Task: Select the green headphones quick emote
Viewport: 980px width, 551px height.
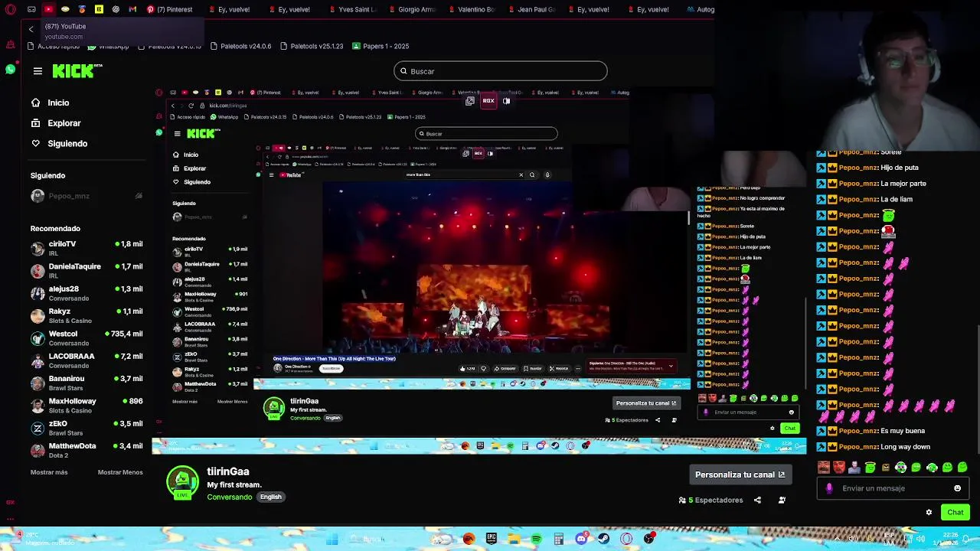Action: click(x=932, y=467)
